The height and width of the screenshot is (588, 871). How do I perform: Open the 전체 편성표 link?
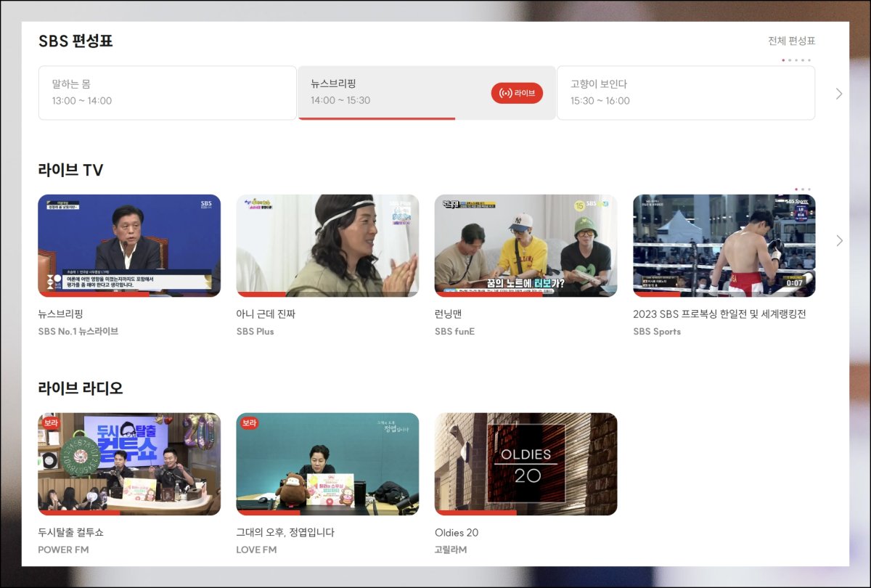[x=791, y=41]
